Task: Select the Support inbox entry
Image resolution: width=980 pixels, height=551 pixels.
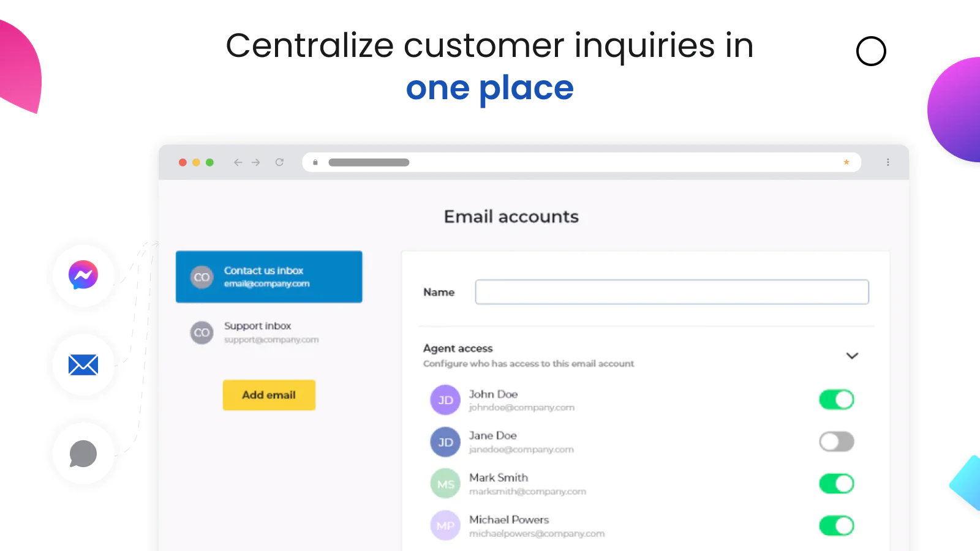Action: [x=269, y=332]
